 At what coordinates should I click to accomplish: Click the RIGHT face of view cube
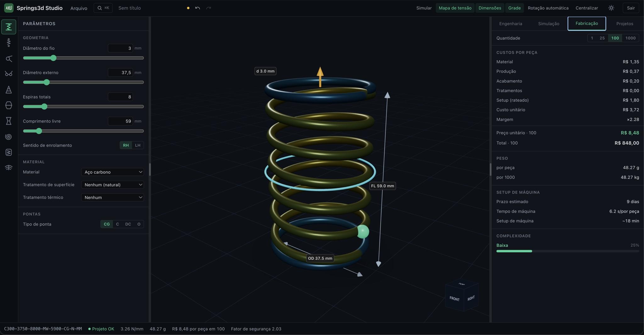click(x=471, y=298)
